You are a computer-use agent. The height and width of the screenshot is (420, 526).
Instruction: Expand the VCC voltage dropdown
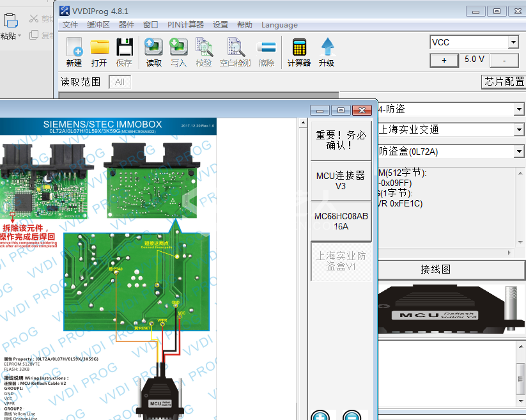click(513, 42)
